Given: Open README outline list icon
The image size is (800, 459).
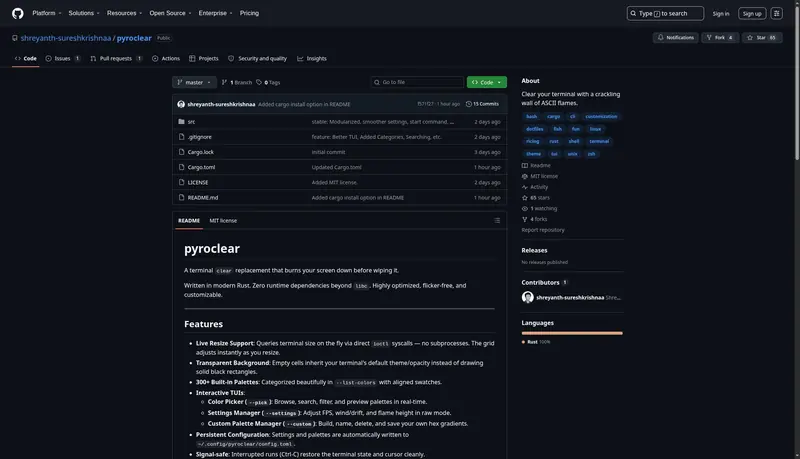Looking at the screenshot, I should [497, 220].
